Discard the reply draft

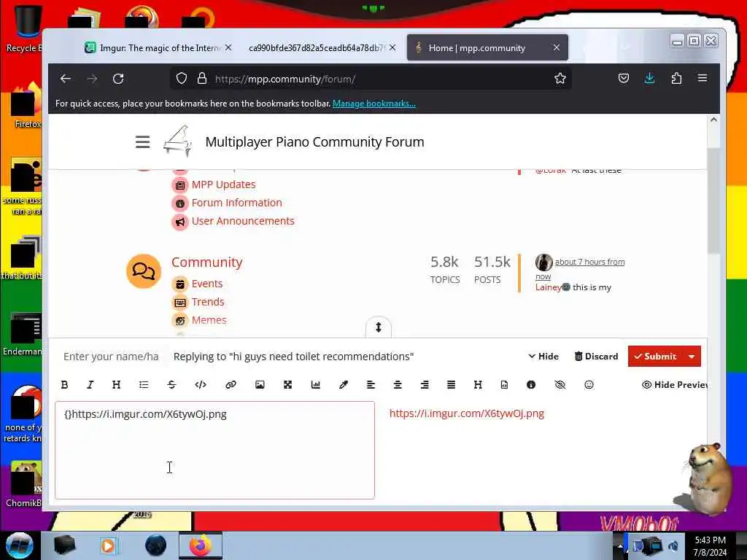point(596,356)
